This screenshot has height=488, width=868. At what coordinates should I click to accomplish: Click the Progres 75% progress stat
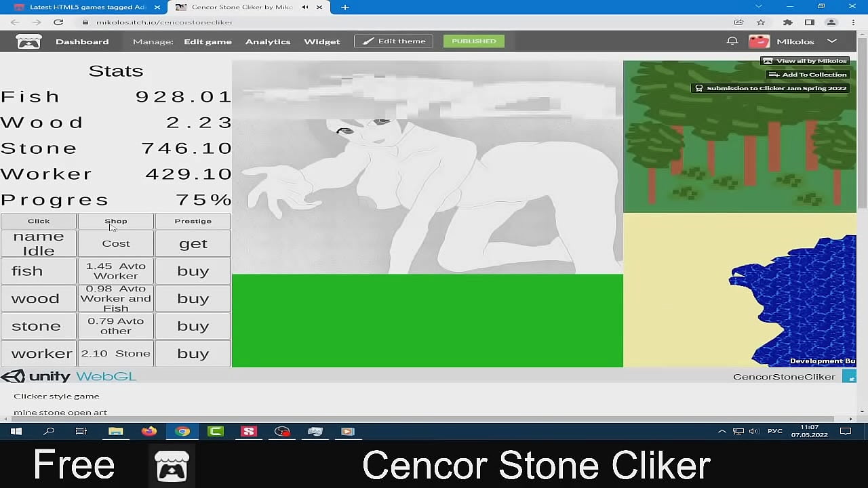(115, 199)
